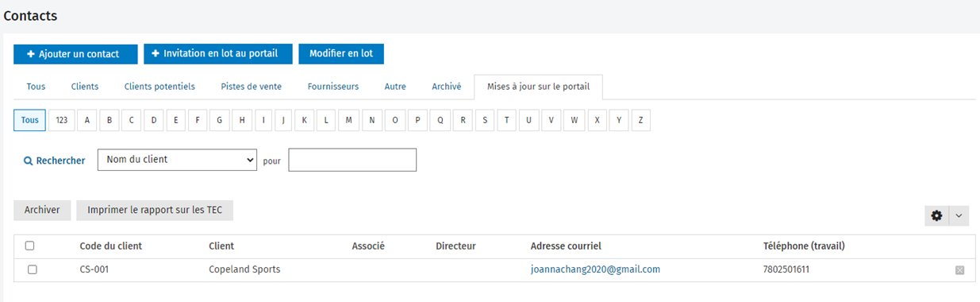Click the Modifier en lot button
980x302 pixels.
pos(341,54)
